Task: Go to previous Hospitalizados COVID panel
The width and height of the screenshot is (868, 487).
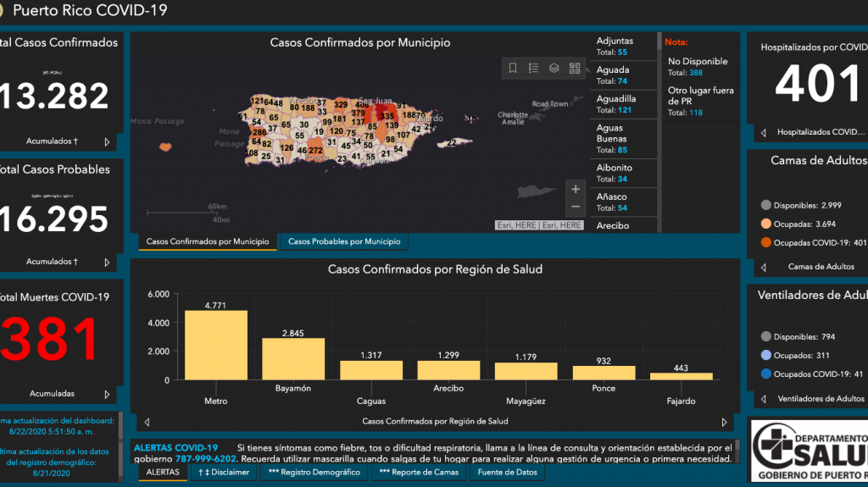Action: click(764, 132)
